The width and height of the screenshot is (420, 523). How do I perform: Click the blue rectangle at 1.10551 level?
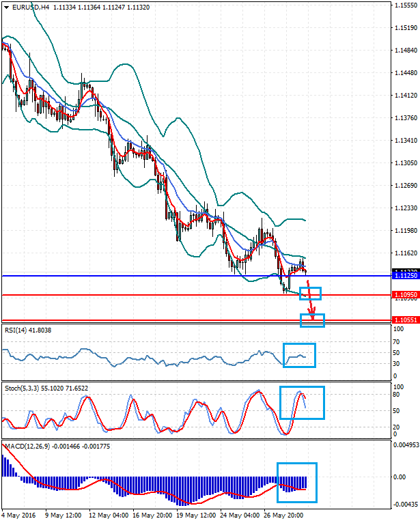click(312, 320)
